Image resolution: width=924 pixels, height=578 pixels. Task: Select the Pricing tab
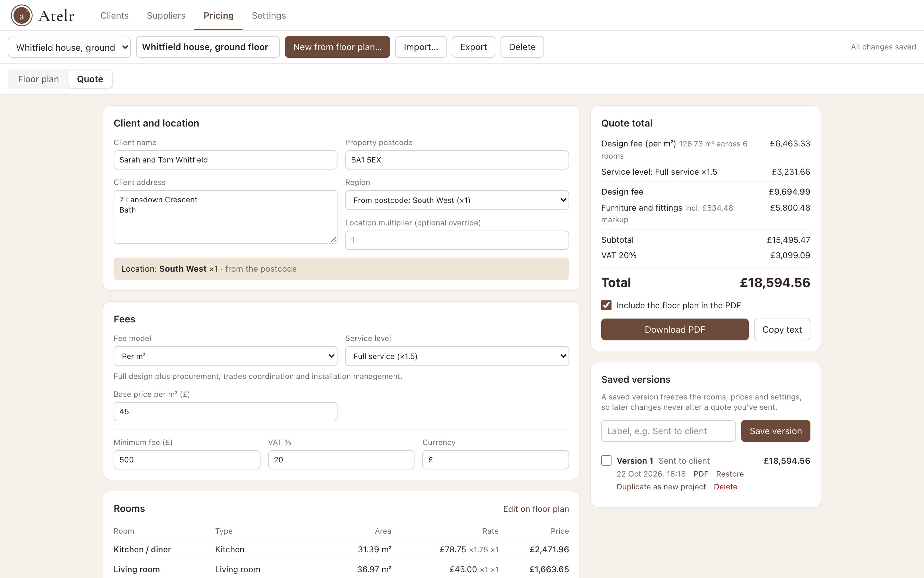click(x=218, y=15)
